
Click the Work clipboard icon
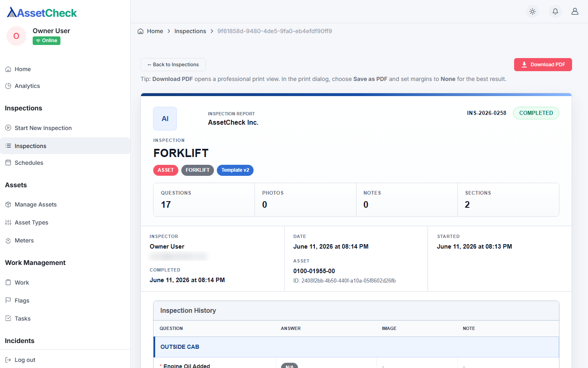(x=8, y=283)
